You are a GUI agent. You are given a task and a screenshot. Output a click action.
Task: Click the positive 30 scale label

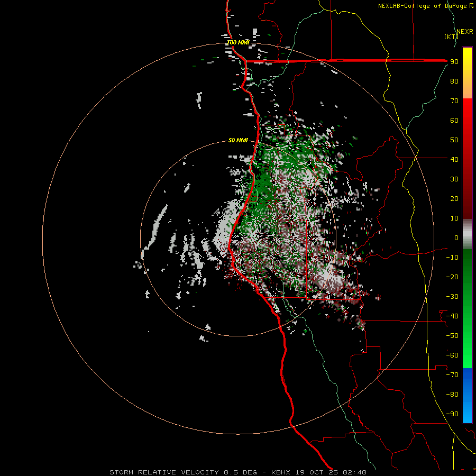454,179
